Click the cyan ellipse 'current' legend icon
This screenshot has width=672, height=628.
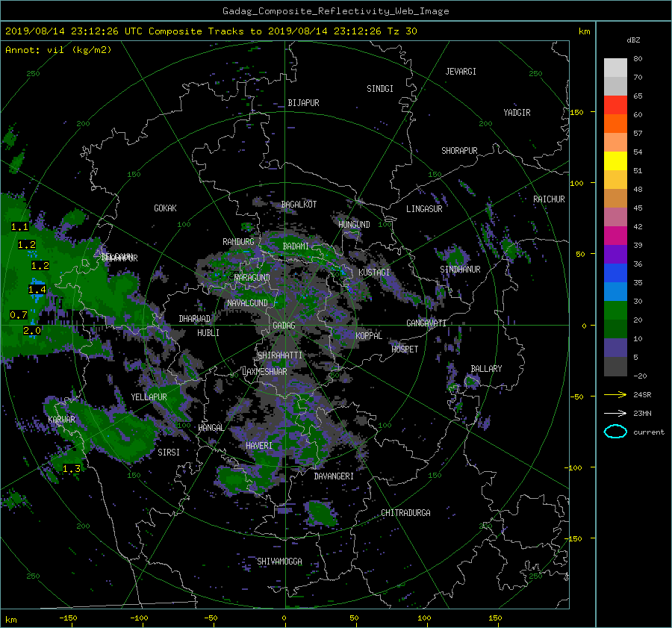coord(615,432)
